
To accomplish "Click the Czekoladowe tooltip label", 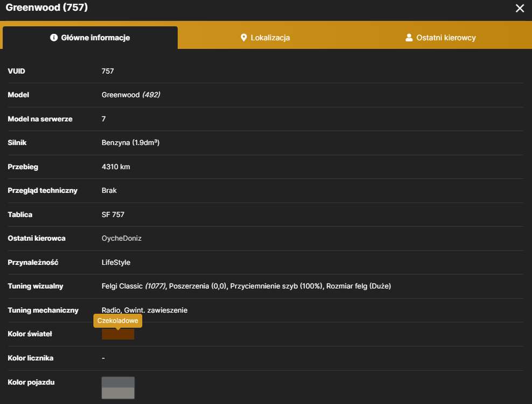I will click(118, 321).
